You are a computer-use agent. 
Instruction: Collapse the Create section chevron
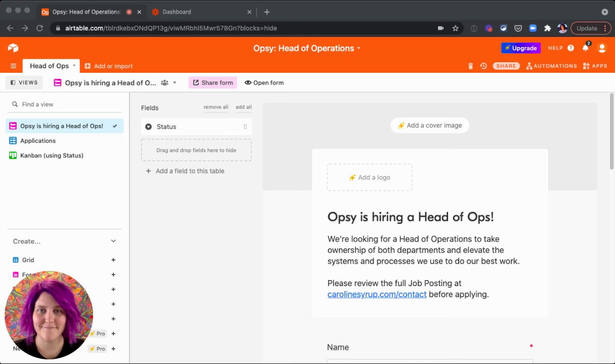[113, 241]
